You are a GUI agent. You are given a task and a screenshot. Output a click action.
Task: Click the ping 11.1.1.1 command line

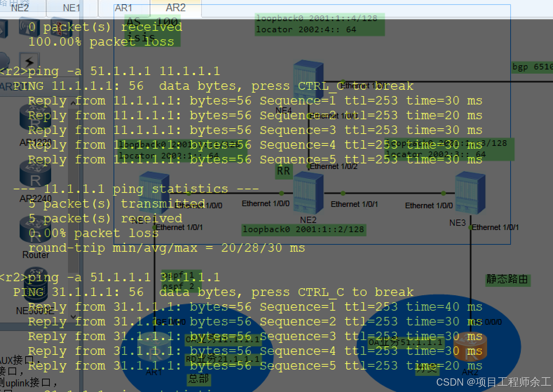(110, 71)
